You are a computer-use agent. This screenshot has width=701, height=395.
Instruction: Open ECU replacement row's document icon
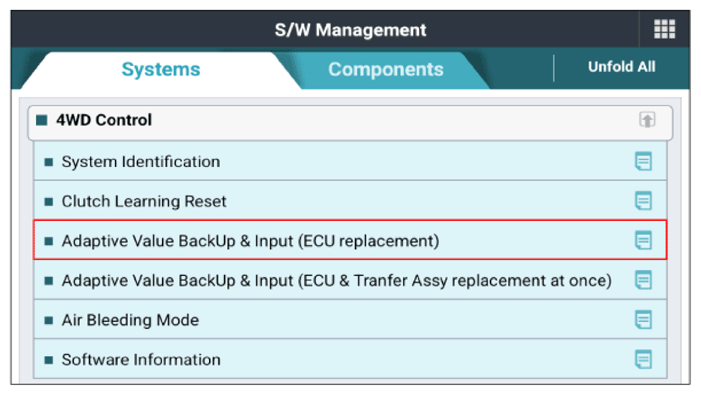click(x=643, y=240)
